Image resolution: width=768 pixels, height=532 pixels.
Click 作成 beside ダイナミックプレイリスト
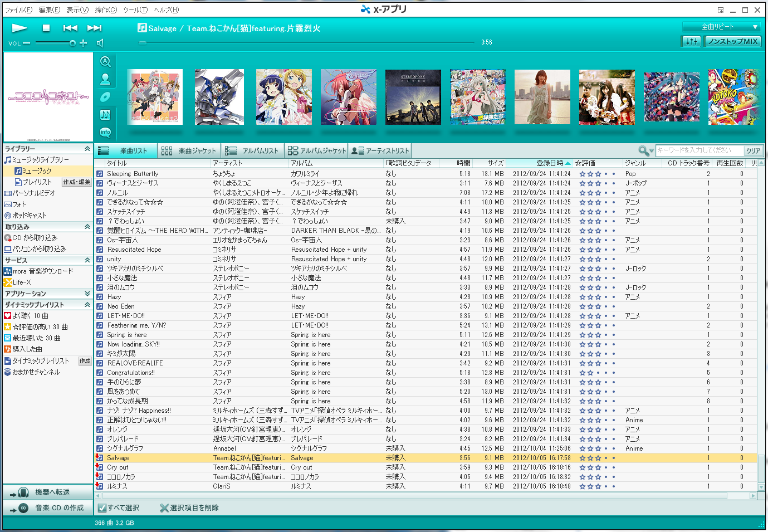pos(85,361)
